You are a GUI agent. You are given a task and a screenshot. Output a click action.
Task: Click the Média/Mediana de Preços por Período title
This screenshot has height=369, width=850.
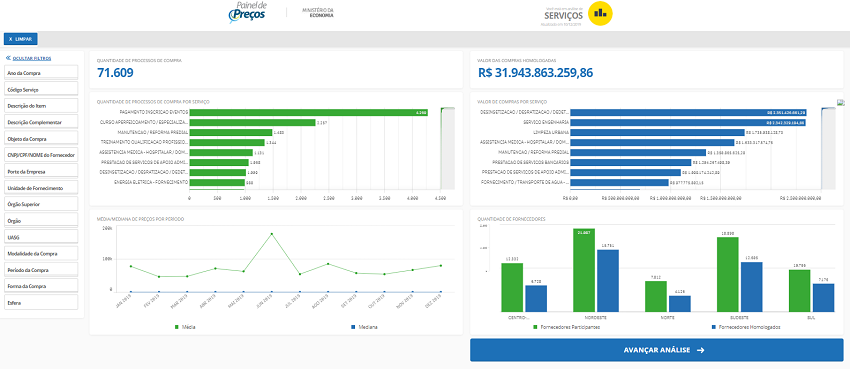140,219
